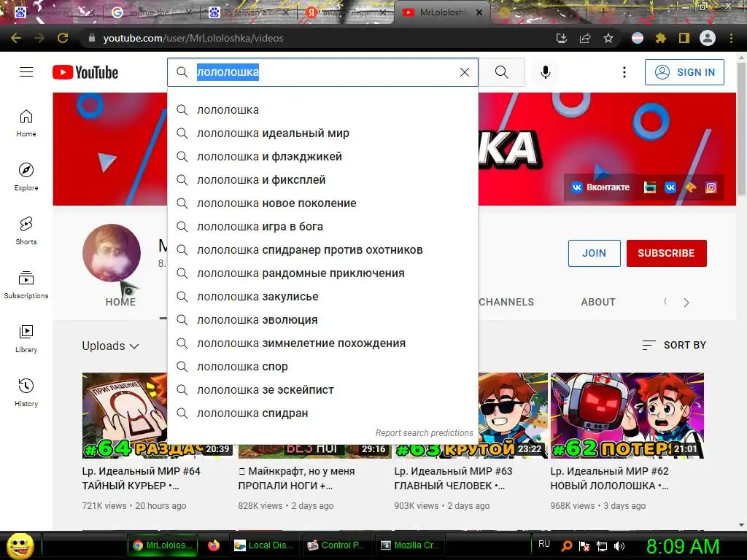This screenshot has height=560, width=747.
Task: Select suggestion 'лололошка рандомные приключения'
Action: pos(322,273)
